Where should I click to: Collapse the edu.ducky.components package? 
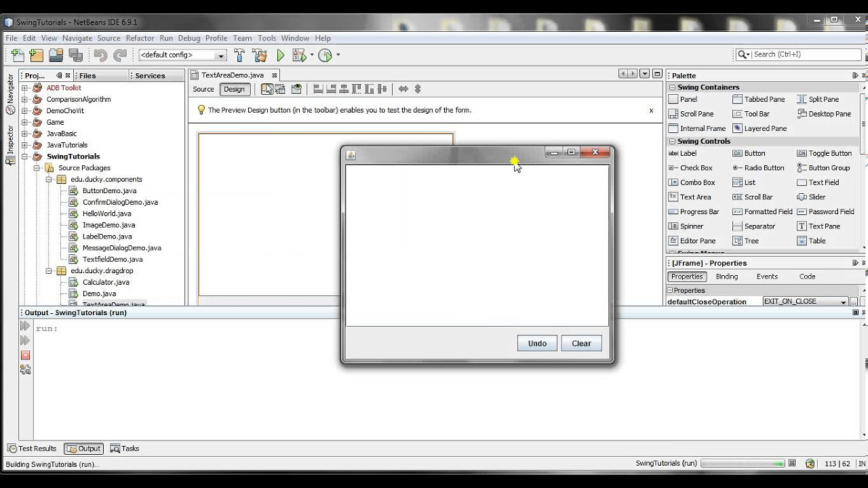[49, 180]
